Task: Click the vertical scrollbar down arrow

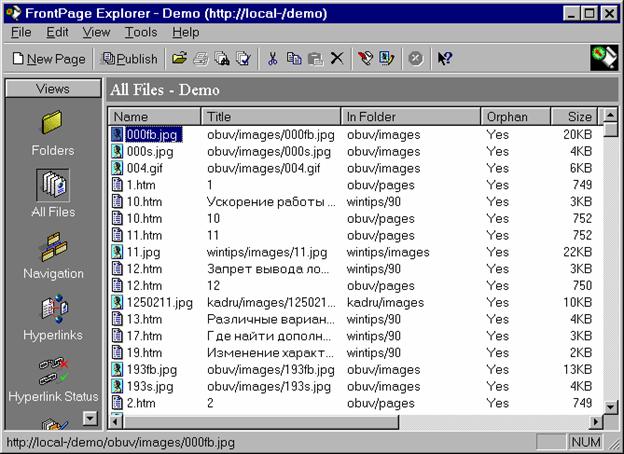Action: (609, 406)
